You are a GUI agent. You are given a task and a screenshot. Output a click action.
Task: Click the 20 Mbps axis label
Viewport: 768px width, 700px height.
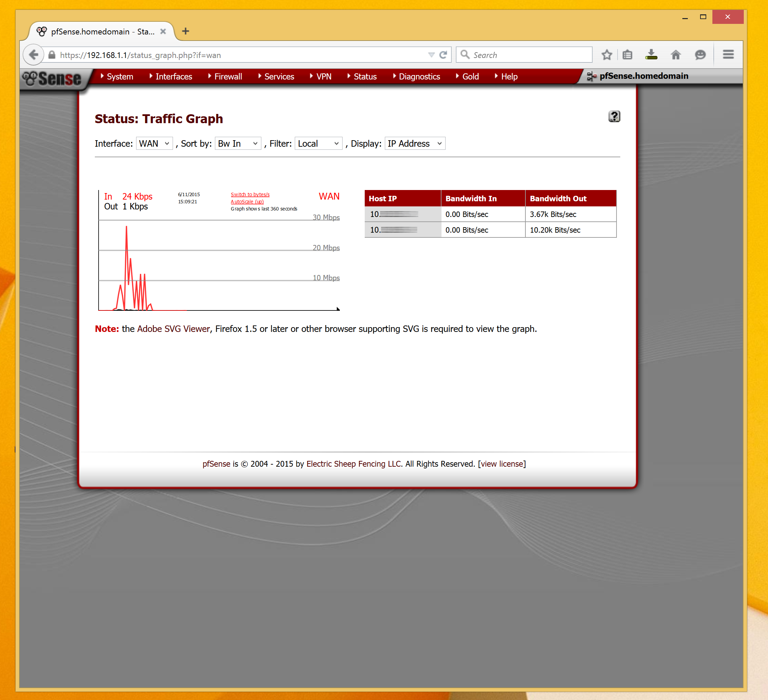pos(326,248)
